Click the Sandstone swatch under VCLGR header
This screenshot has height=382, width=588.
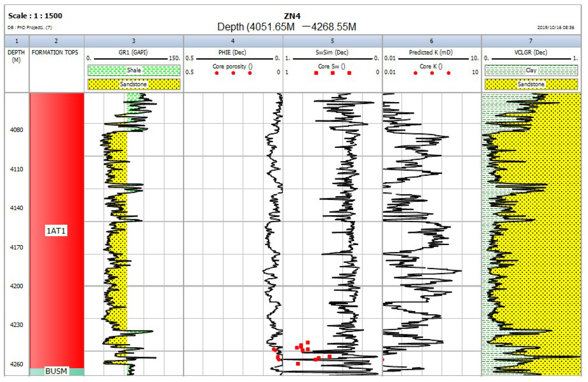point(531,84)
